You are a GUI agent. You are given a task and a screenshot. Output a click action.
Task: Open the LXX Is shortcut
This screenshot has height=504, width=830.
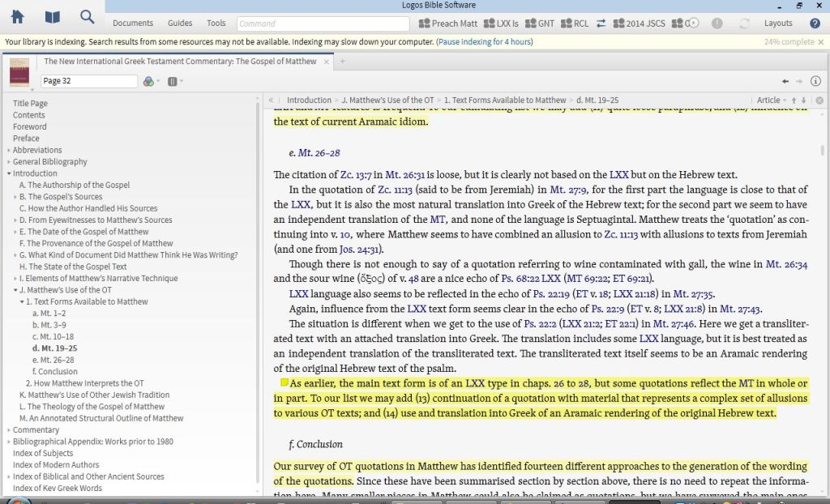[x=500, y=23]
